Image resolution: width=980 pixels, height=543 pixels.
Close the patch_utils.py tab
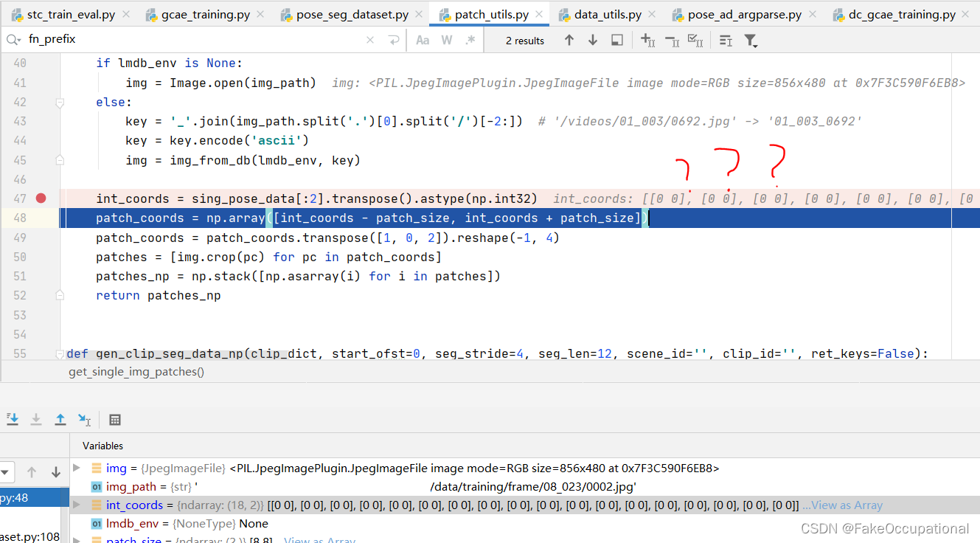click(x=540, y=14)
